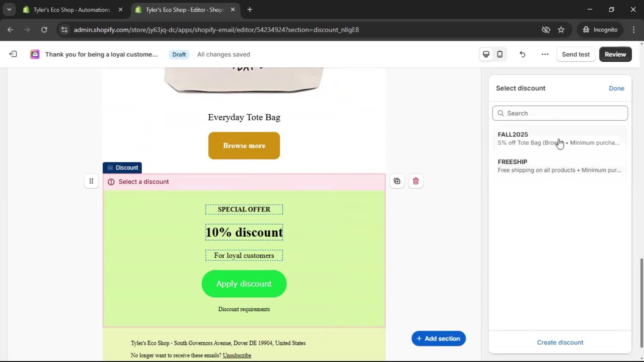Click the Send test button
The width and height of the screenshot is (644, 362).
[576, 54]
